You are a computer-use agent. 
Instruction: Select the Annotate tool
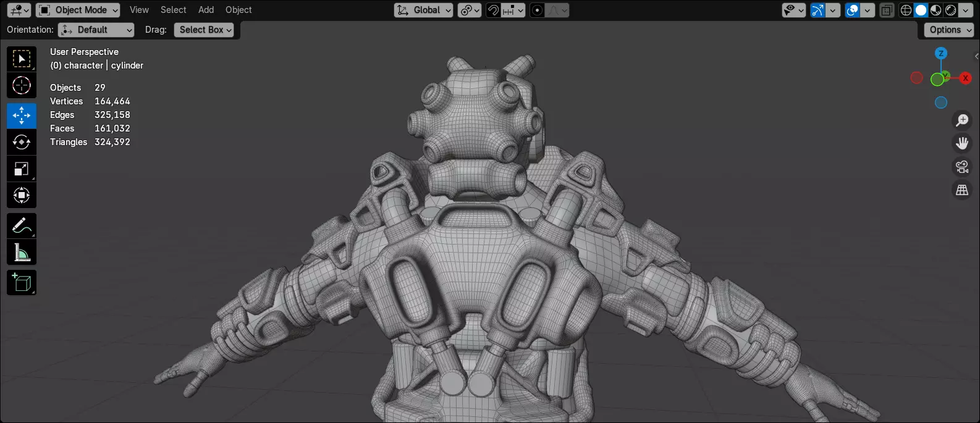point(22,225)
